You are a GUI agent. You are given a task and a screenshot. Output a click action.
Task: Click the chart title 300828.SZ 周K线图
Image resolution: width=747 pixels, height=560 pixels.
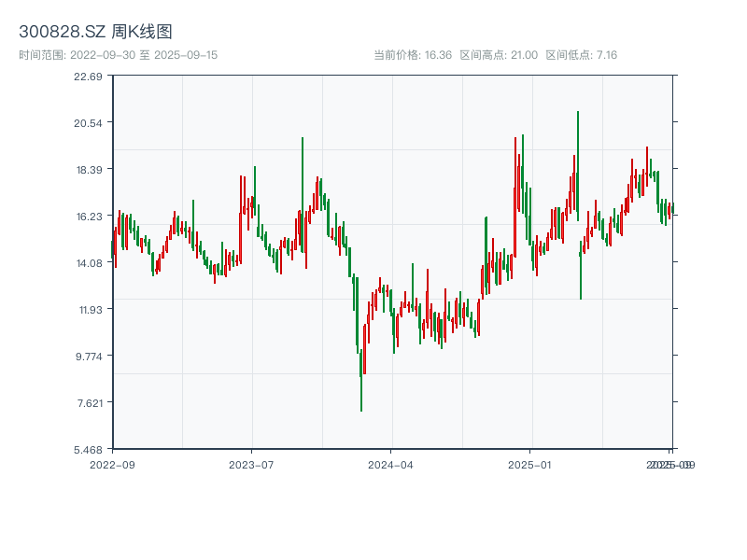point(95,32)
